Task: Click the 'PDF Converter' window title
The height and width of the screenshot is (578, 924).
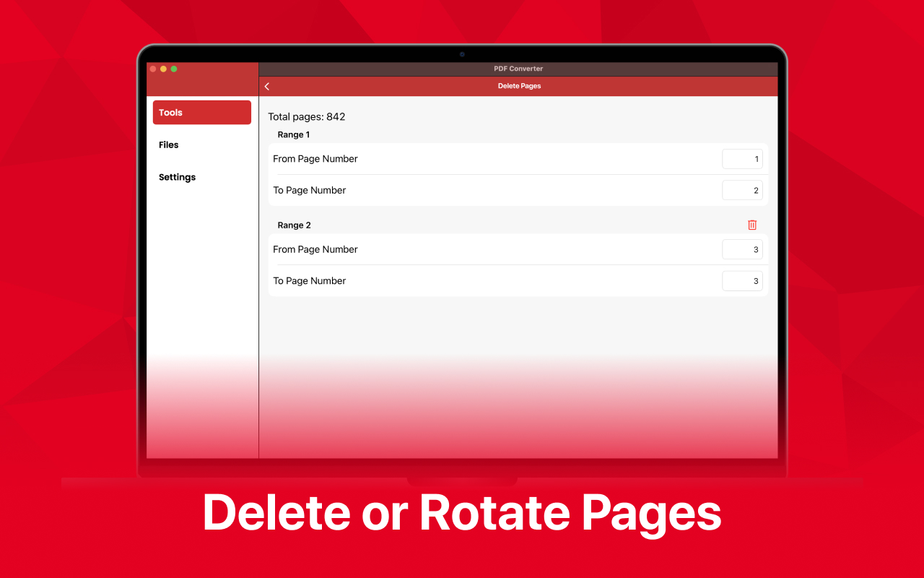Action: 518,69
